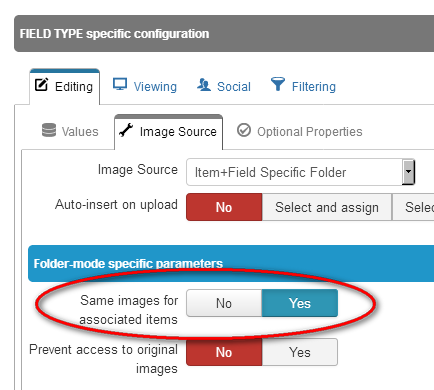The height and width of the screenshot is (390, 434).
Task: Enable Yes for Same images for associated items
Action: point(300,303)
